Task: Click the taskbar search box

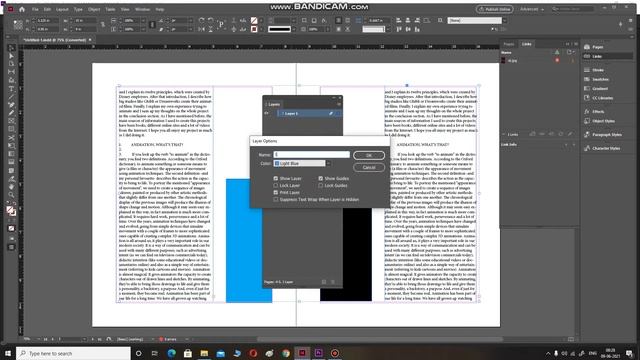Action: click(73, 353)
